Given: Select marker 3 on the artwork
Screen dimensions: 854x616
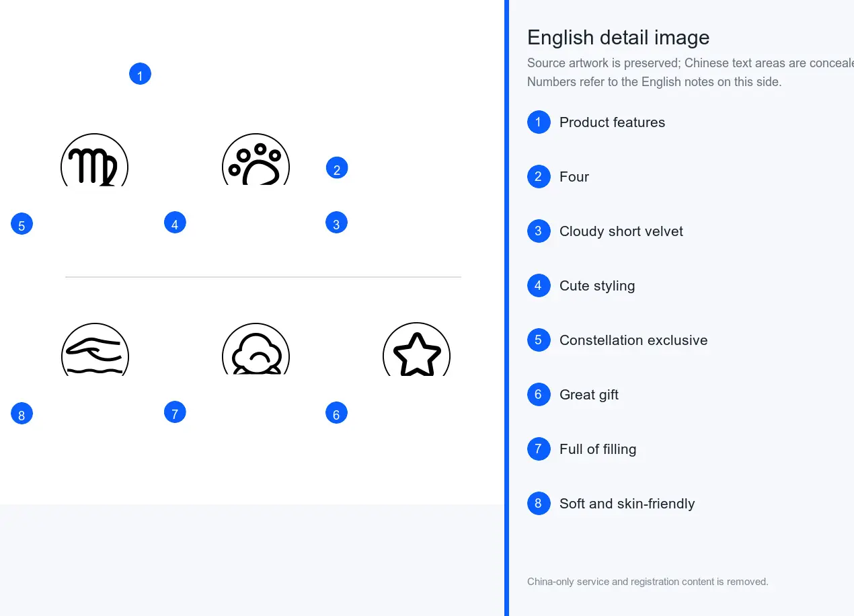Looking at the screenshot, I should (x=336, y=223).
